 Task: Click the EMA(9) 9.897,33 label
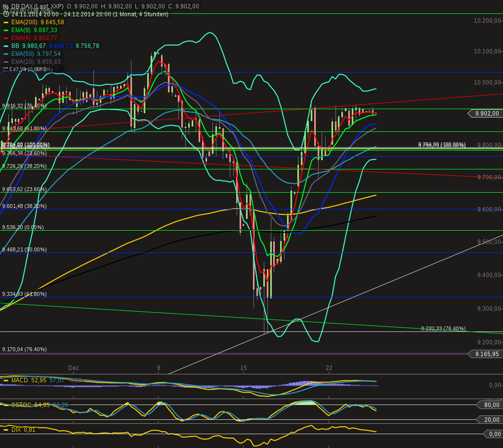pyautogui.click(x=34, y=30)
